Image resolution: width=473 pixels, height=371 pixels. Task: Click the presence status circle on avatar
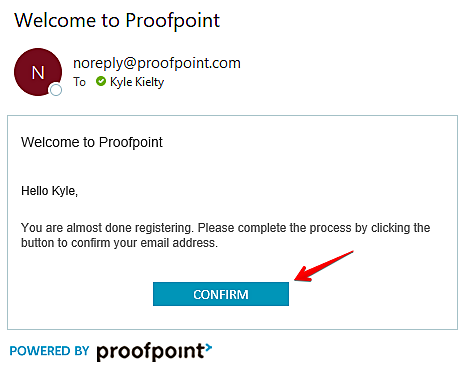(x=55, y=90)
